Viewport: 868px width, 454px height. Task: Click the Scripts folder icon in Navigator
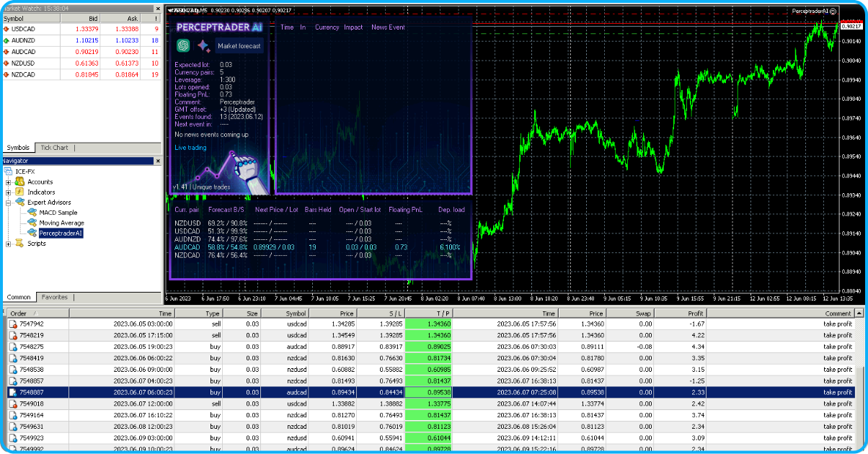tap(20, 244)
